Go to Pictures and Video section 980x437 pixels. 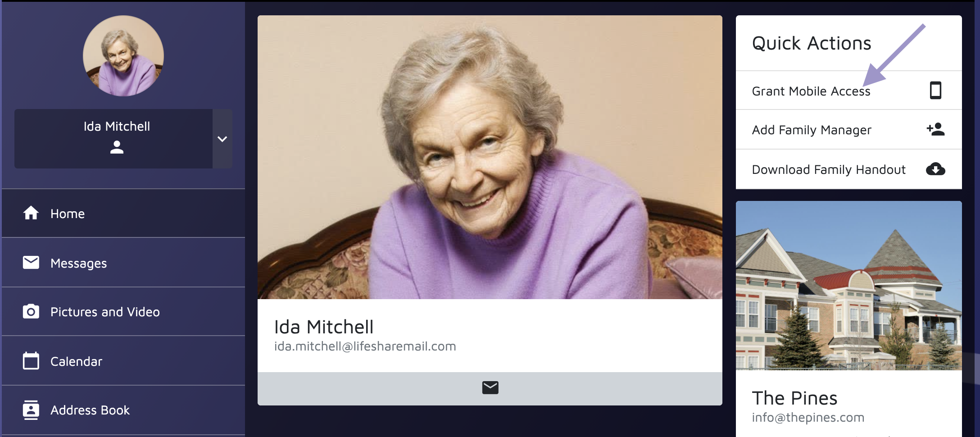tap(123, 312)
